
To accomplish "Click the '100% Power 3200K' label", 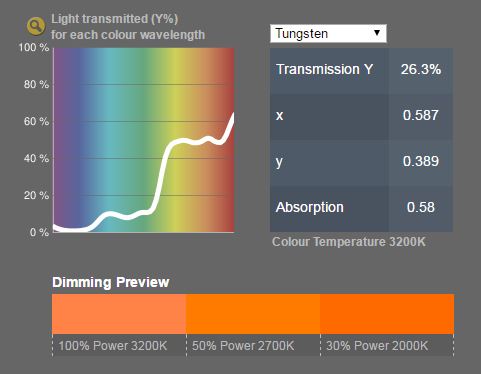I will point(113,346).
